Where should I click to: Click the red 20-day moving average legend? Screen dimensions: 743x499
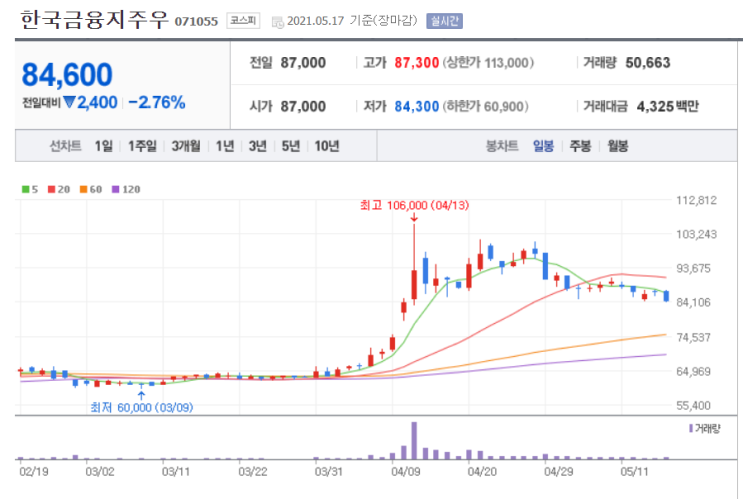pos(59,190)
